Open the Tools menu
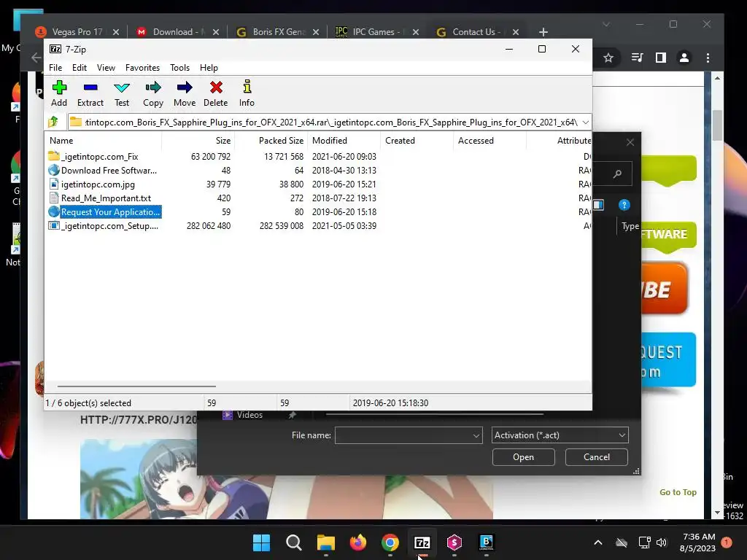Screen dimensions: 747x560 pos(179,68)
